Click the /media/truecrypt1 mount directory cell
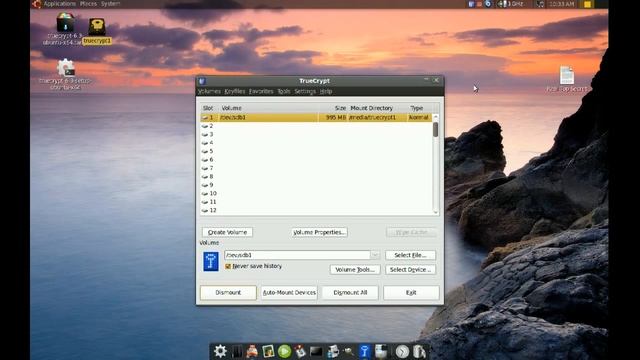640x360 pixels. point(372,118)
